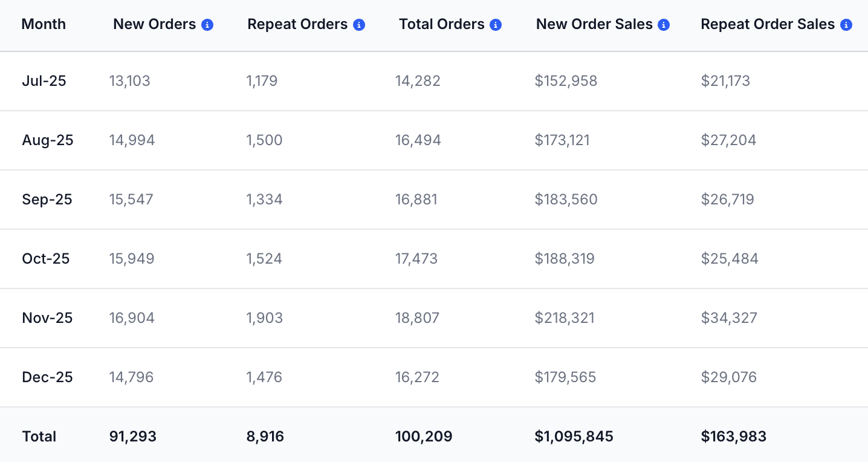This screenshot has width=868, height=462.
Task: Click the $218,321 New Order Sales value
Action: [565, 317]
